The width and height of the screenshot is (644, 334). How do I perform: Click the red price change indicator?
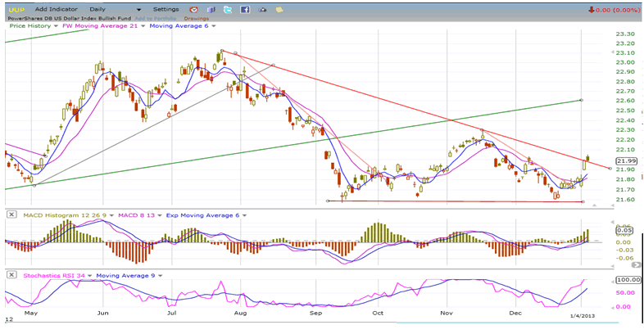(x=616, y=9)
